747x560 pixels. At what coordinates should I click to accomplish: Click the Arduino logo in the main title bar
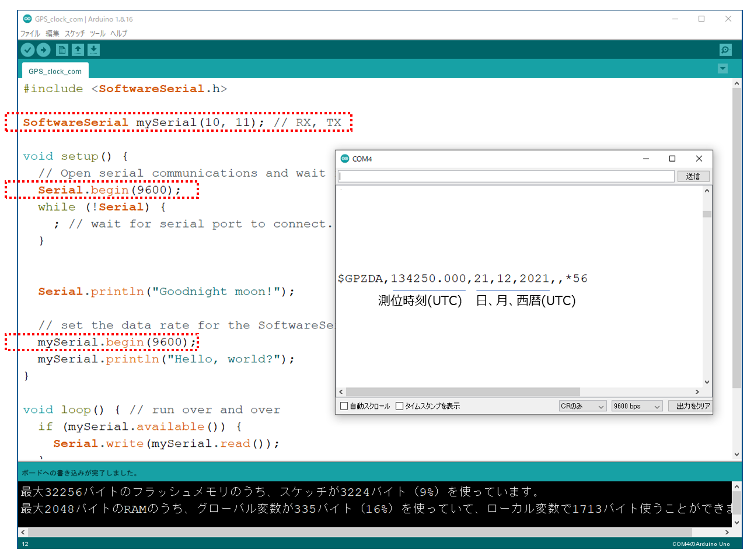coord(27,18)
